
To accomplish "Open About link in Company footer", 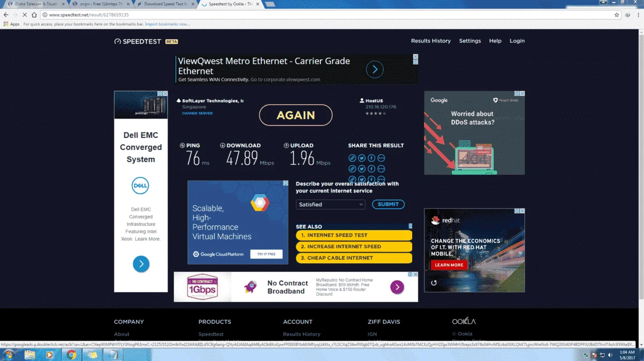I will [122, 334].
